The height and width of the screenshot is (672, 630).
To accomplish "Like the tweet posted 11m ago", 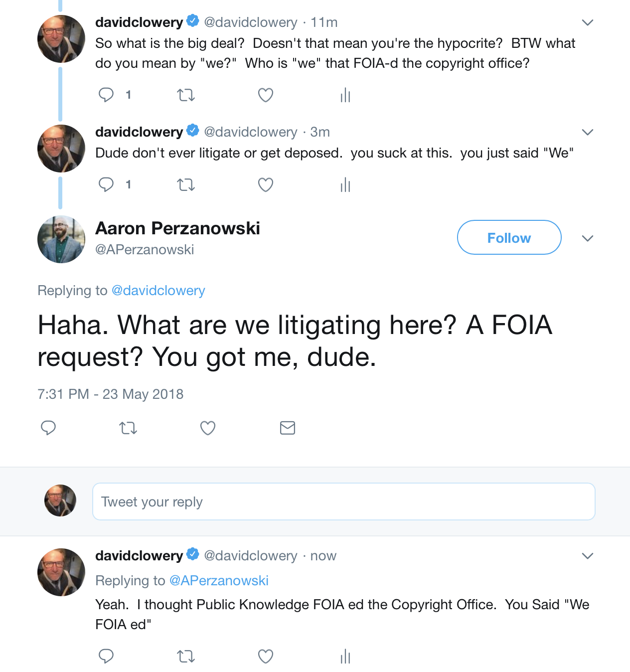I will [266, 95].
